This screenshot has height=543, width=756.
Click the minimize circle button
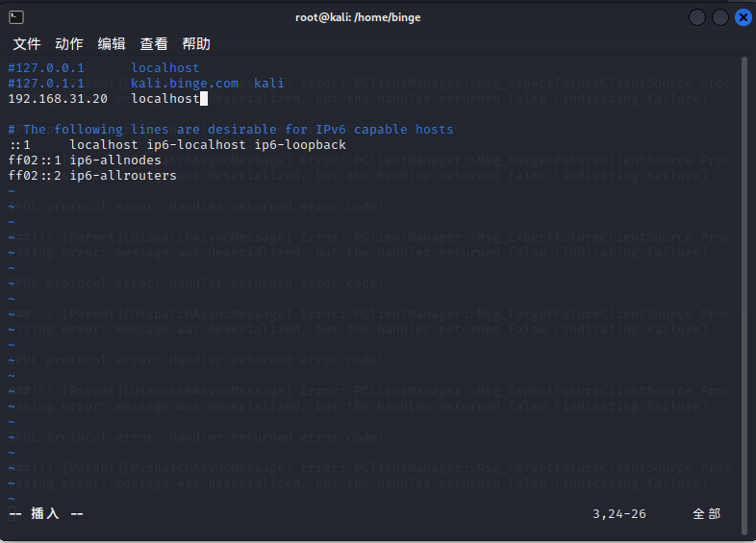coord(696,18)
